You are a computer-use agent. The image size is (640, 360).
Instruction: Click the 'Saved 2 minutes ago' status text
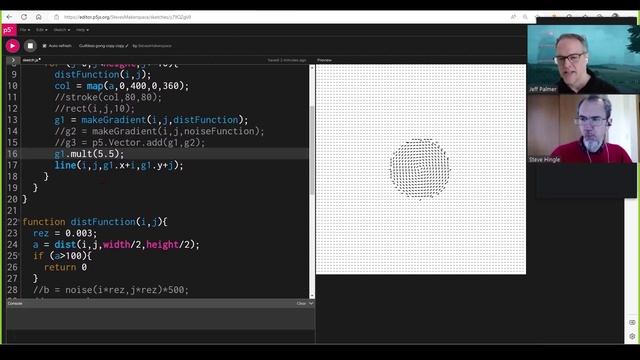(x=287, y=60)
